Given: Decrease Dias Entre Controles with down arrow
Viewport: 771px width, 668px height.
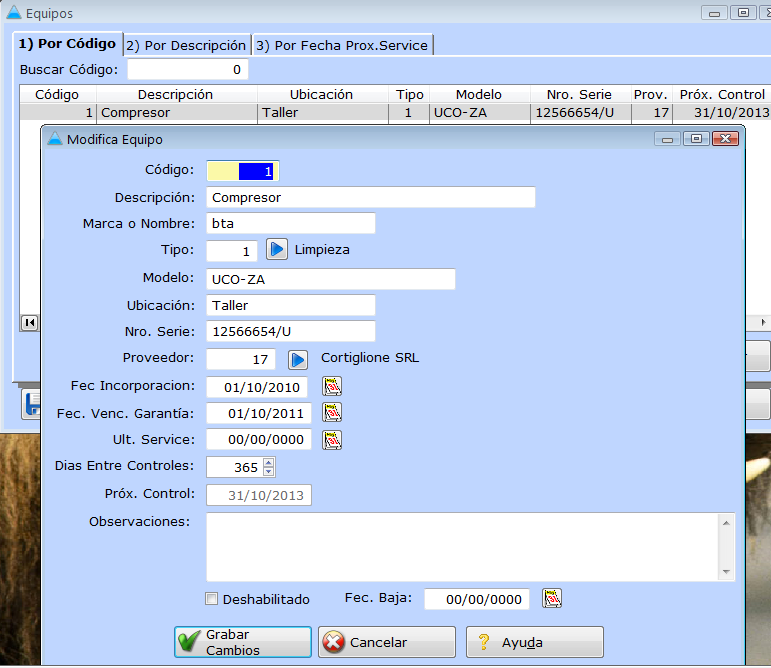Looking at the screenshot, I should pyautogui.click(x=268, y=472).
